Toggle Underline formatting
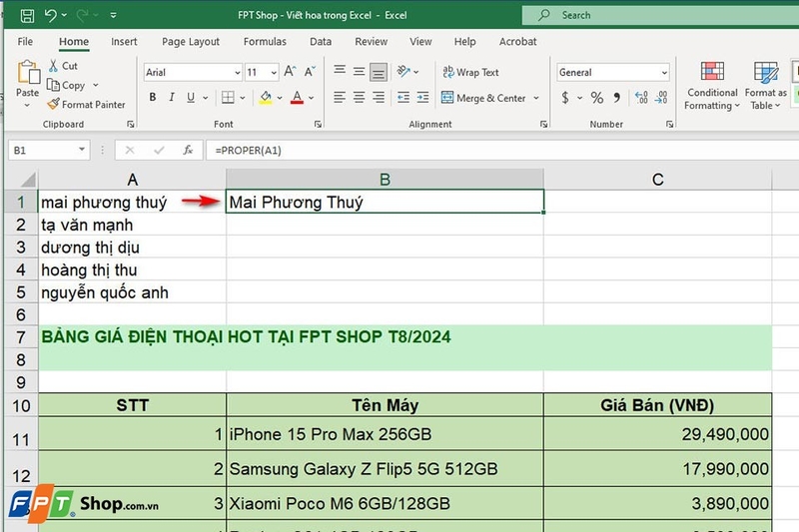799x532 pixels. tap(191, 97)
